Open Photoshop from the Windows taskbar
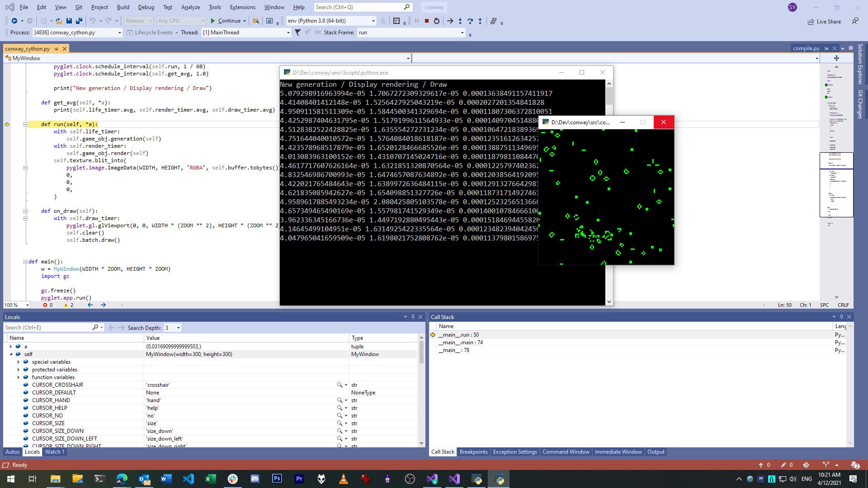 277,479
